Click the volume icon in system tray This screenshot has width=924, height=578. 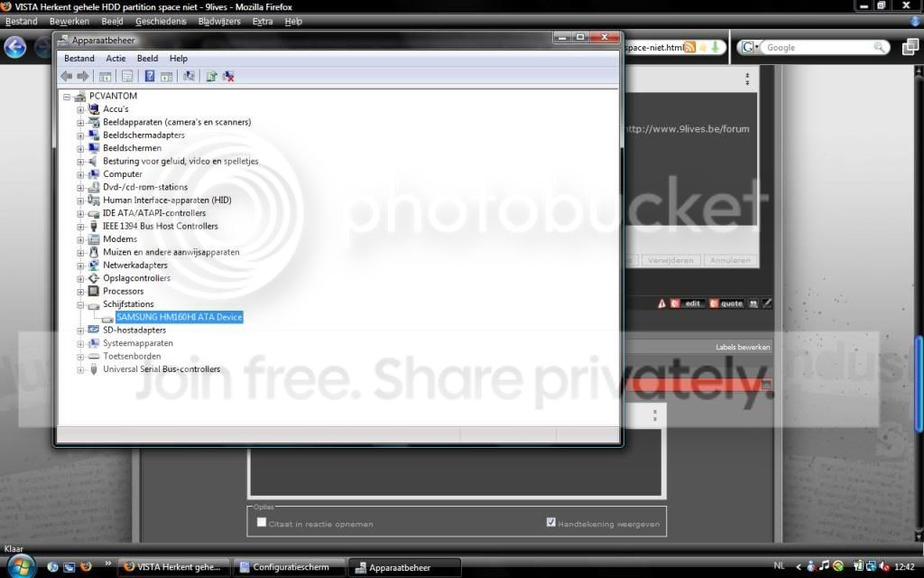pyautogui.click(x=883, y=567)
